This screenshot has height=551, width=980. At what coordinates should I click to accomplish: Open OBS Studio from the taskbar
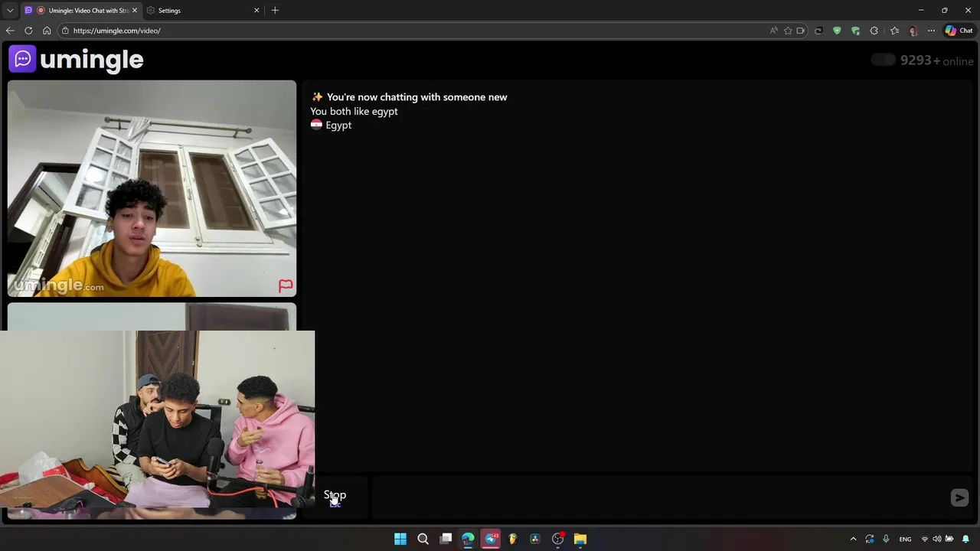click(x=558, y=539)
